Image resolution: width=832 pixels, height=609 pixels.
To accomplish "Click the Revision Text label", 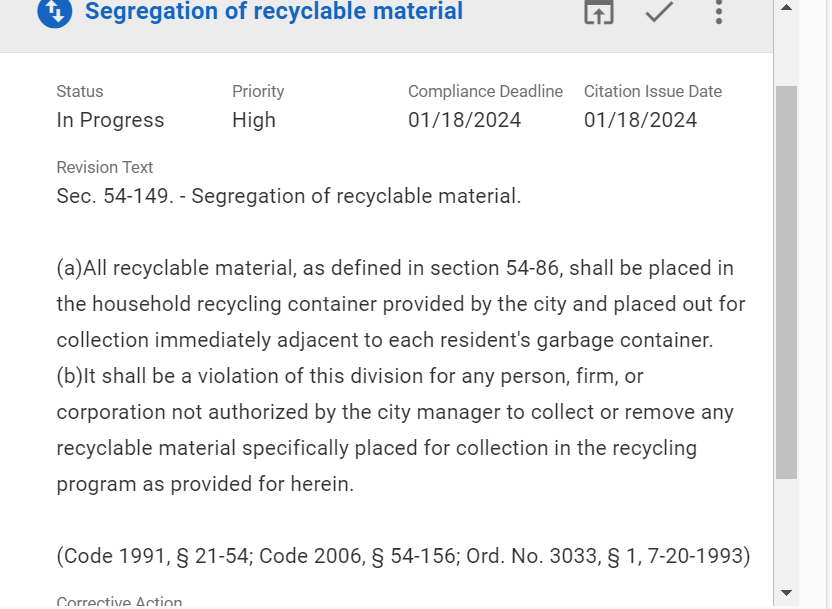I will point(105,168).
